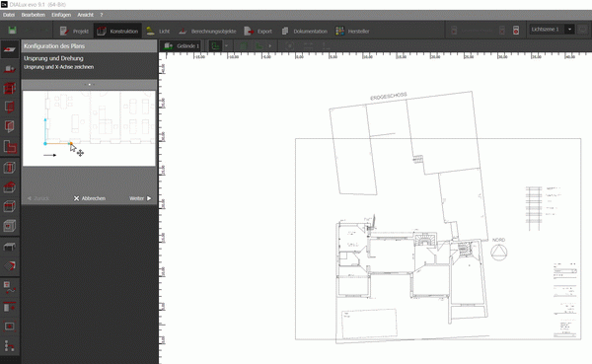Viewport: 592px width, 364px height.
Task: Activate the green floor plan view icon
Action: tap(215, 46)
